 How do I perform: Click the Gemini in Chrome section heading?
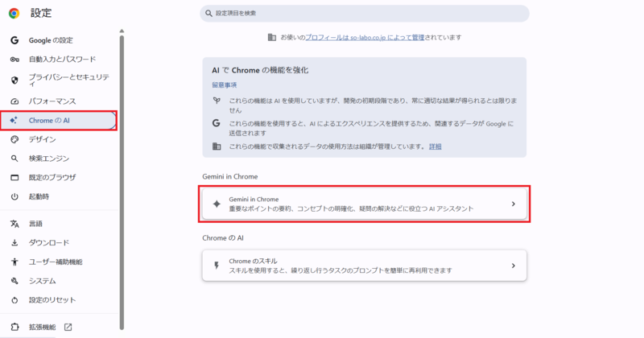(x=230, y=176)
